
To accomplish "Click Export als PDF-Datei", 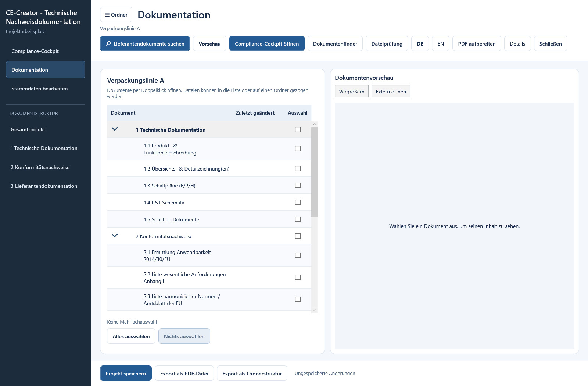I will click(184, 373).
